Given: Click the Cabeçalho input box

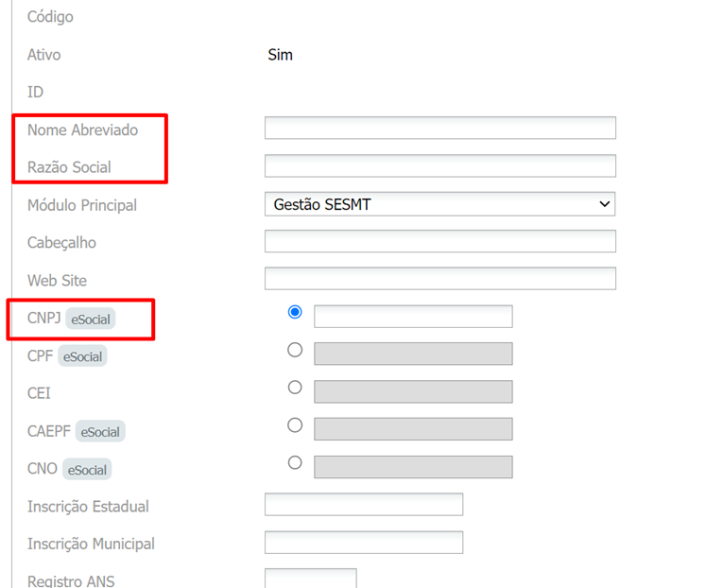Looking at the screenshot, I should pyautogui.click(x=439, y=241).
